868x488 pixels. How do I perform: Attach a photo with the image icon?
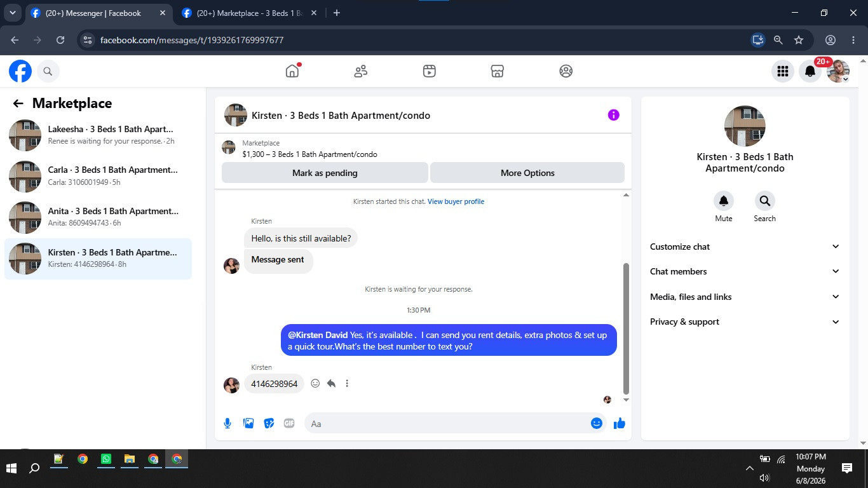(x=248, y=423)
